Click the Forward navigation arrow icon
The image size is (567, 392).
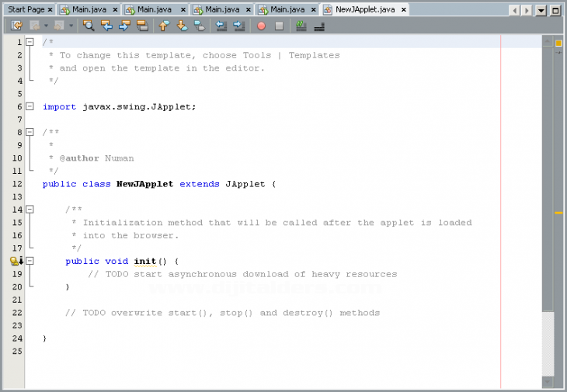tap(59, 26)
